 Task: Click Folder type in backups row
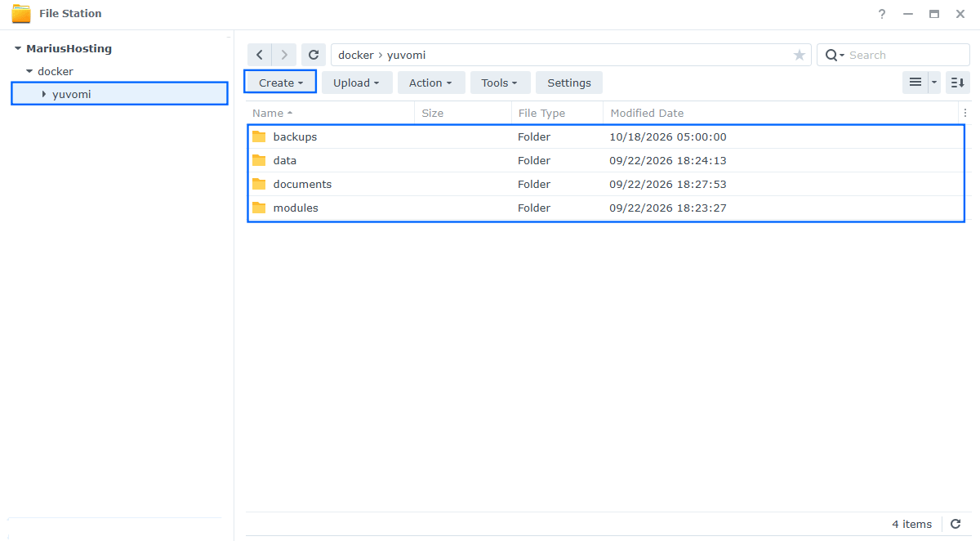[x=534, y=136]
